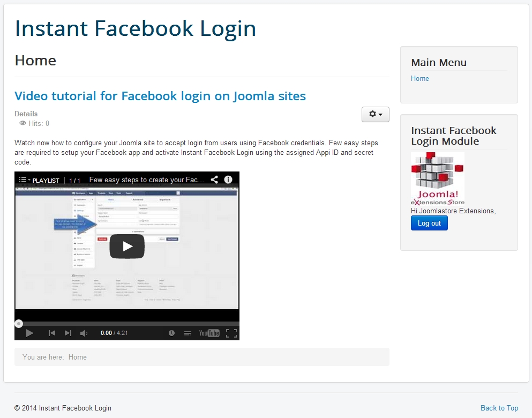The width and height of the screenshot is (532, 418).
Task: Click the video progress bar scrubber
Action: (x=19, y=324)
